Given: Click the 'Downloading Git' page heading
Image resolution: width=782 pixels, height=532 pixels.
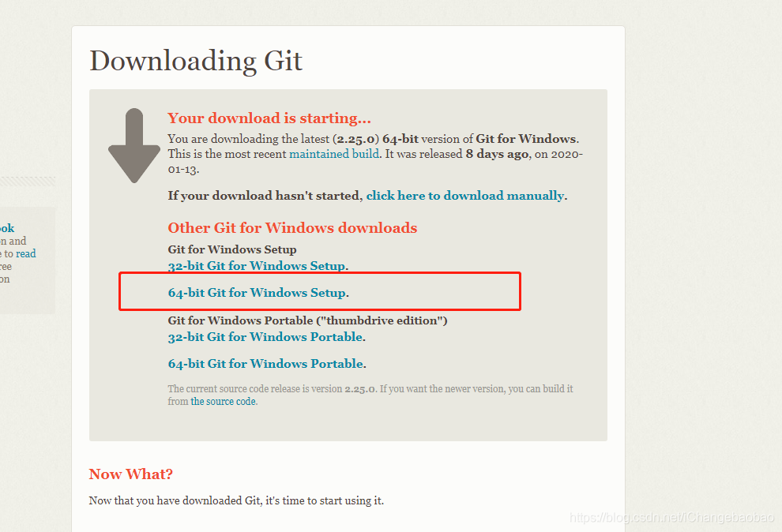Looking at the screenshot, I should pos(196,62).
